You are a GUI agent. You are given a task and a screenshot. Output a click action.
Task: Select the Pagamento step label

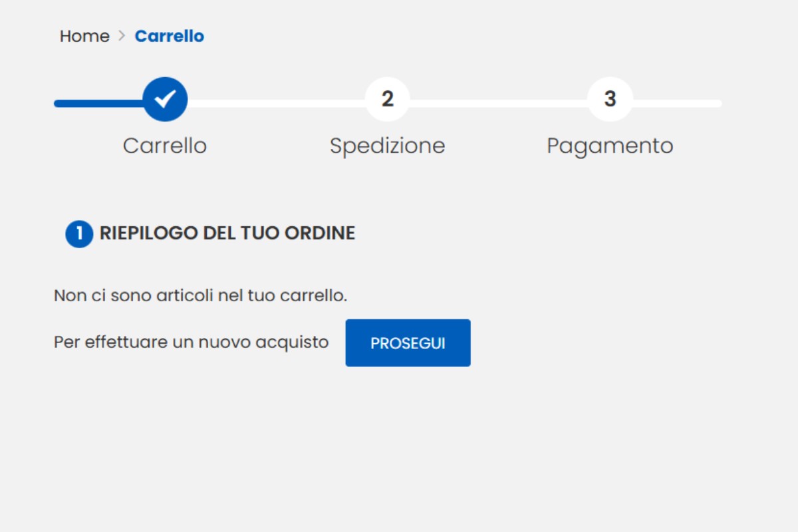610,146
